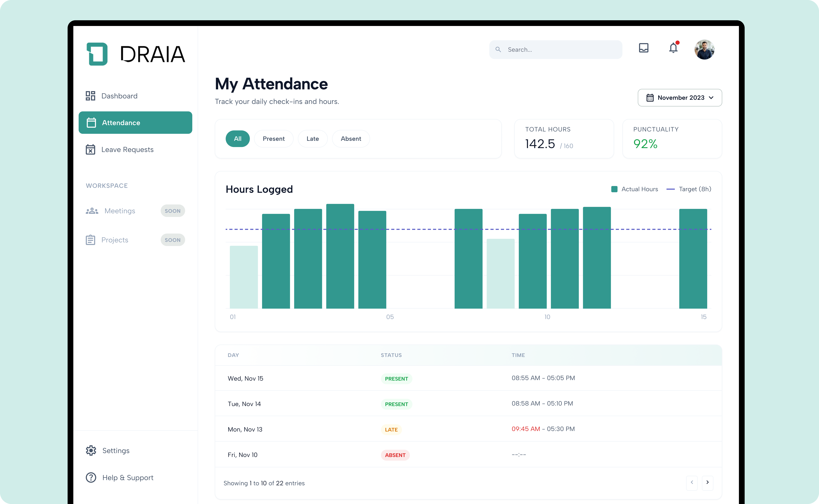
Task: Click the PRESENT badge for Wed, Nov 15
Action: (x=396, y=379)
